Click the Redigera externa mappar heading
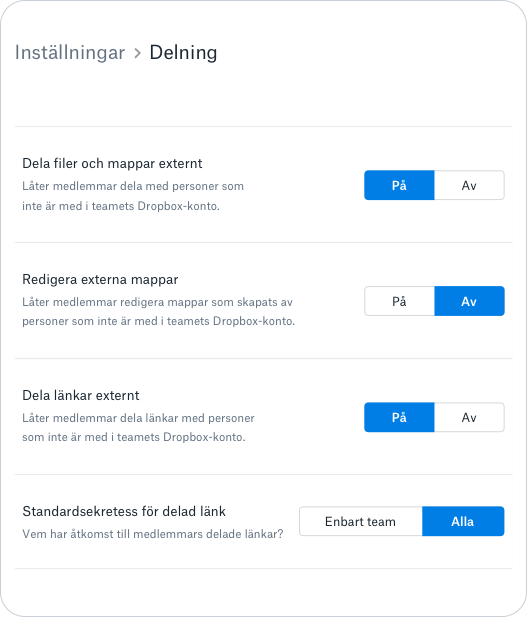The width and height of the screenshot is (527, 617). tap(100, 279)
